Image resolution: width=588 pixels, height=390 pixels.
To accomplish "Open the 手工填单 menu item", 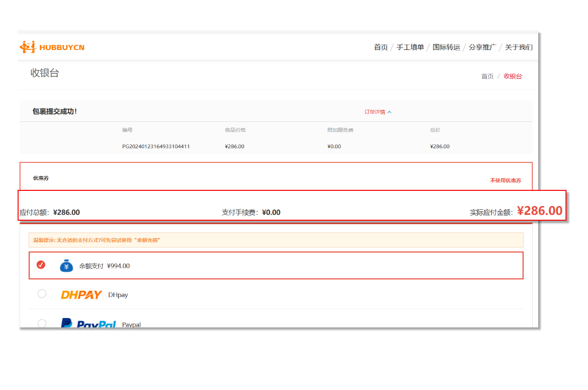I will coord(410,47).
